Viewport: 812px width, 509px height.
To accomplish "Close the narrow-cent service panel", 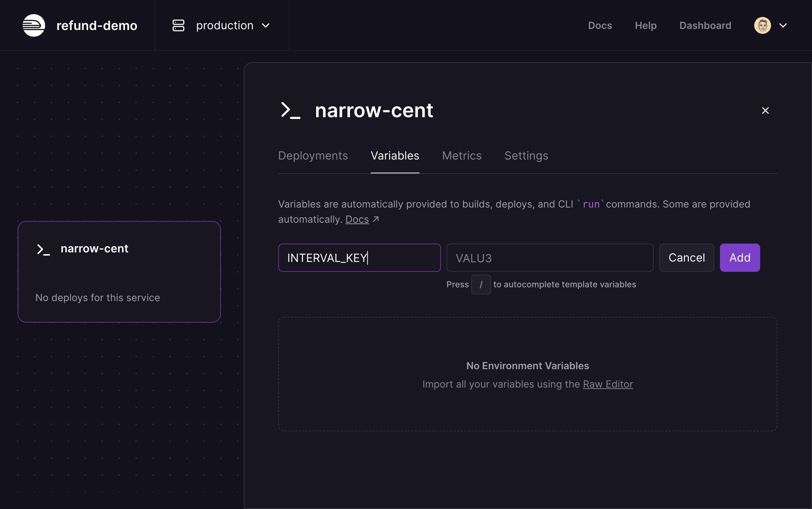I will [x=765, y=111].
